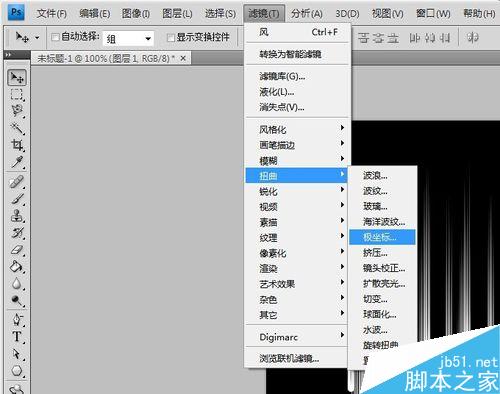Open the 分析(A) menu
Screen dimensions: 500x394
pos(307,13)
